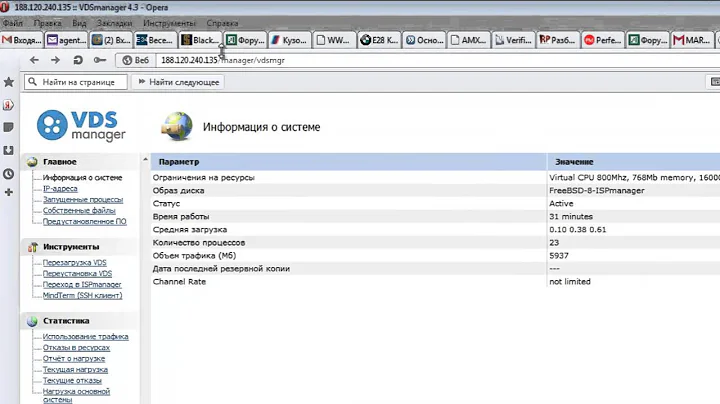This screenshot has height=404, width=720.
Task: Open the Текущие отказы link
Action: coord(72,381)
